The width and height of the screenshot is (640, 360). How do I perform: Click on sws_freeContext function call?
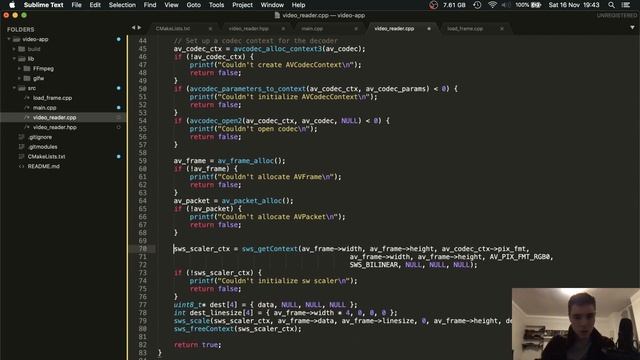point(204,329)
